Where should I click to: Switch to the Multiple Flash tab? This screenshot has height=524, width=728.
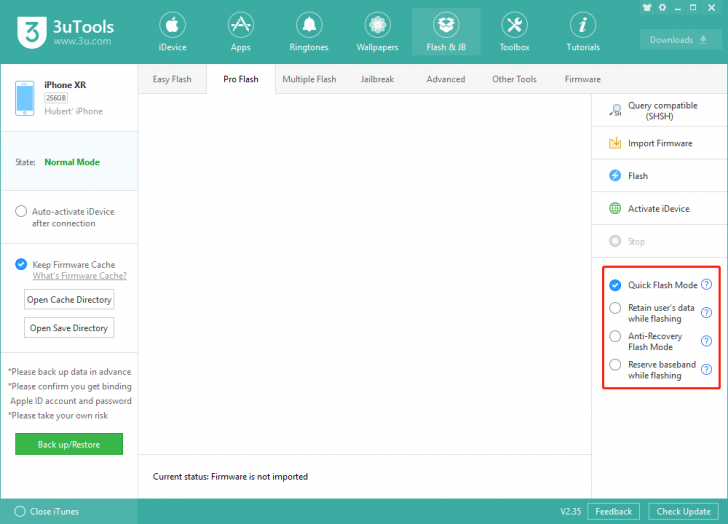(309, 79)
